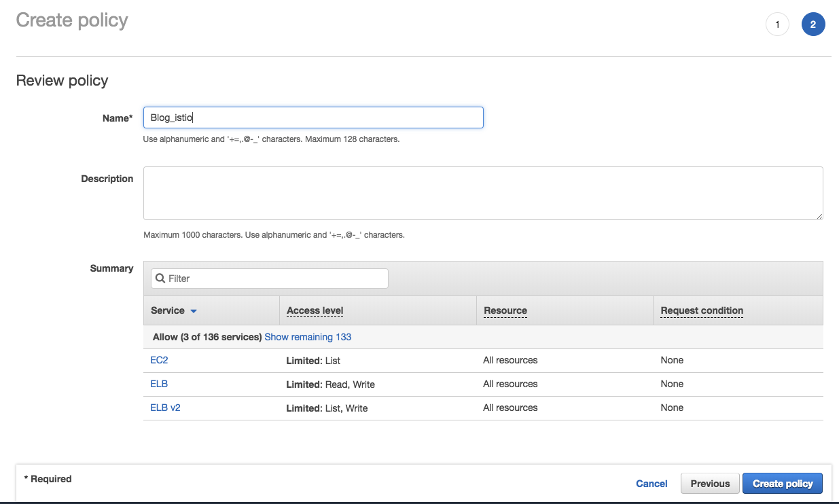Screen dimensions: 839x504
Task: Open the EC2 service link
Action: (159, 360)
